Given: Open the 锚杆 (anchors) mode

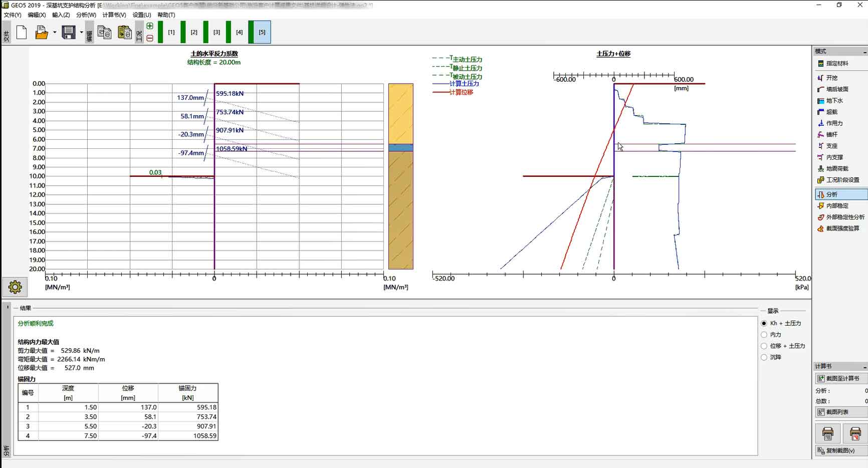Looking at the screenshot, I should [x=831, y=135].
